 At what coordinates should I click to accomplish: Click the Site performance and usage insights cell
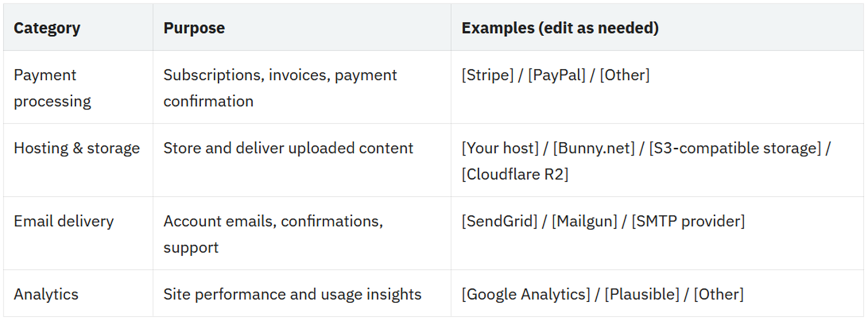[x=292, y=294]
